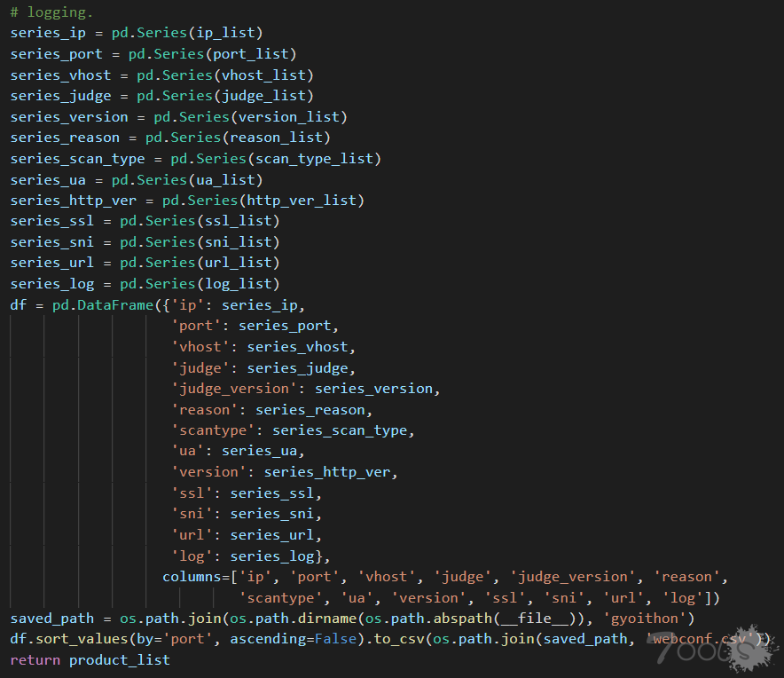
Task: Click the dictionary key 'port' string
Action: 196,327
